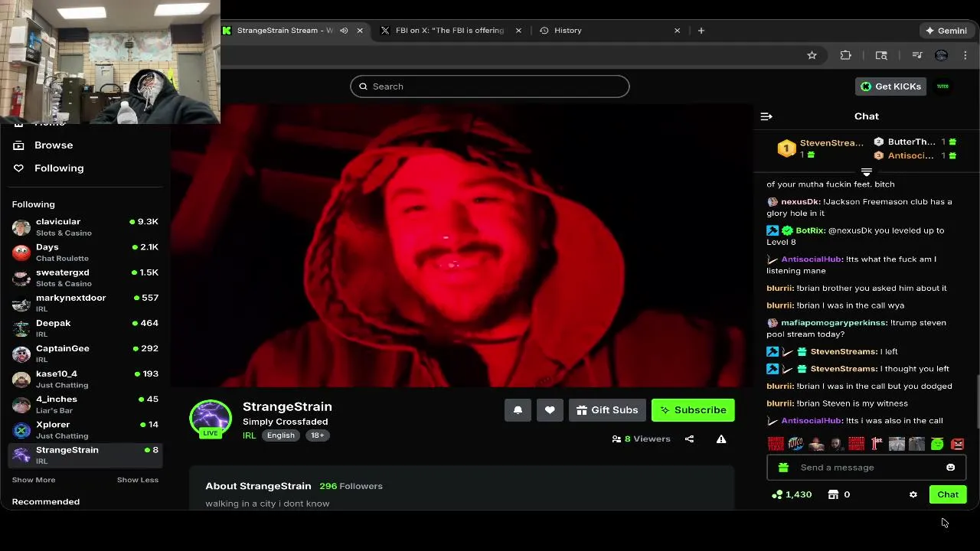Click the 18+ tag
Image resolution: width=980 pixels, height=551 pixels.
click(x=317, y=435)
